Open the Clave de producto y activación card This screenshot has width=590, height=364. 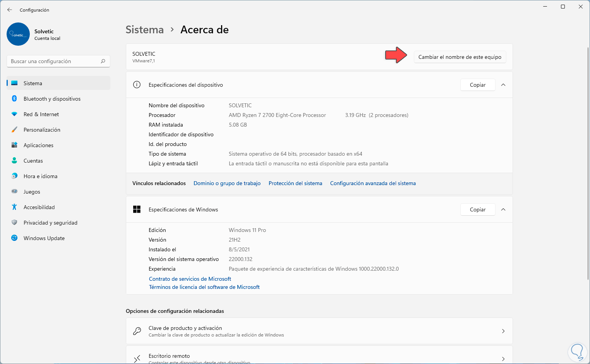(319, 331)
